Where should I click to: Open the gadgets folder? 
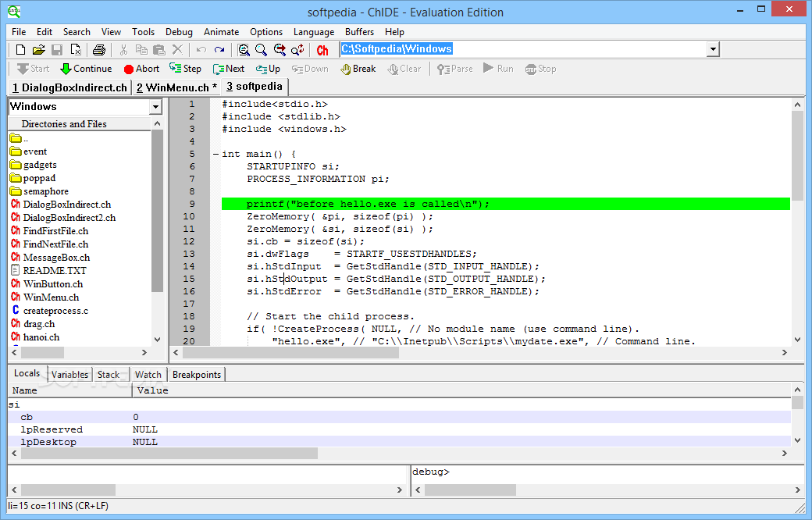[34, 165]
